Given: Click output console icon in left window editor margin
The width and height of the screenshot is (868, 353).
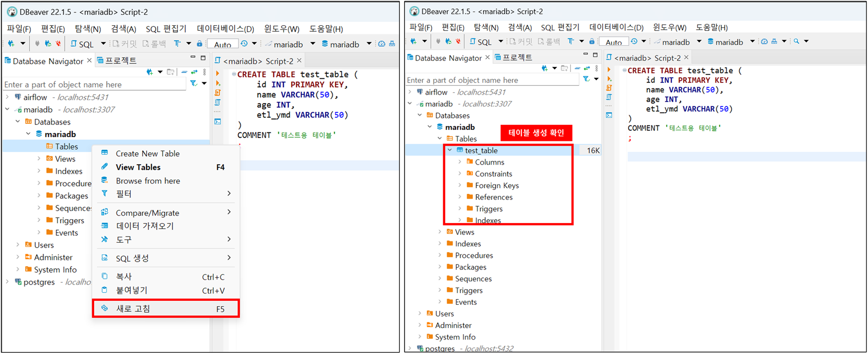Looking at the screenshot, I should coord(218,121).
